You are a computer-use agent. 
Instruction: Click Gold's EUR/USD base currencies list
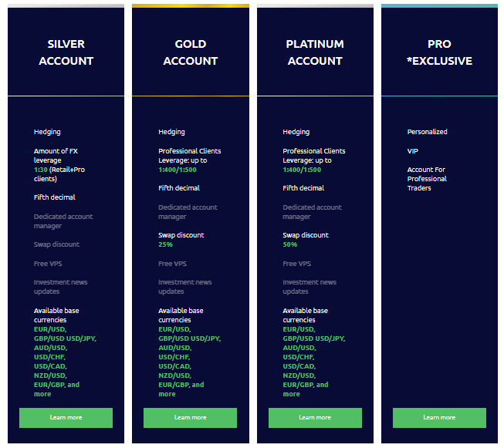point(188,362)
